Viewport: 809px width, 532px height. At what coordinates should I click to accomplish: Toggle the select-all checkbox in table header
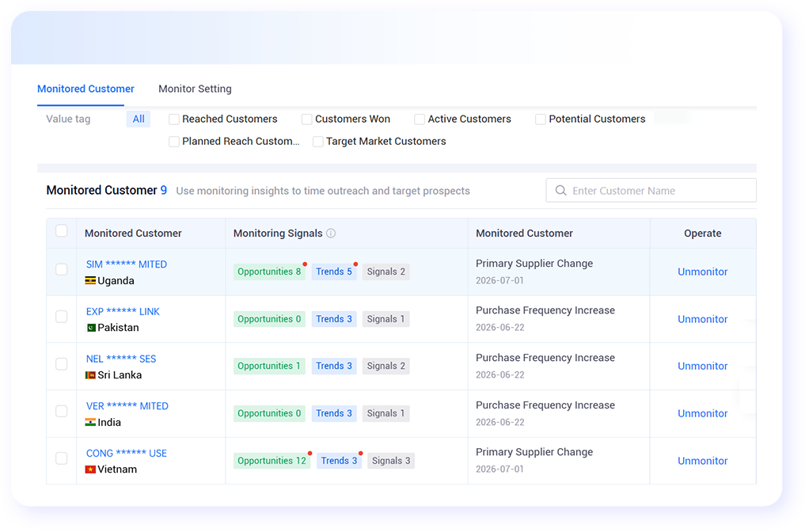pyautogui.click(x=62, y=230)
